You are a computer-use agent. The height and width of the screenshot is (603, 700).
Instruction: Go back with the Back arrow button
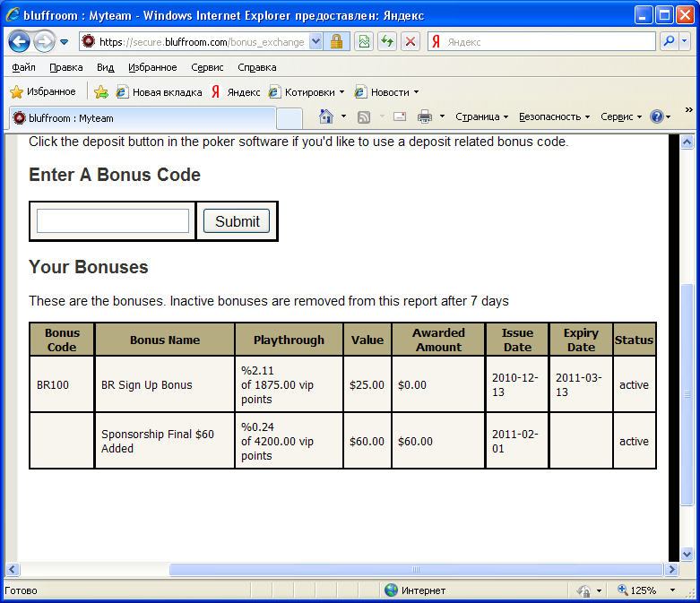pos(19,42)
